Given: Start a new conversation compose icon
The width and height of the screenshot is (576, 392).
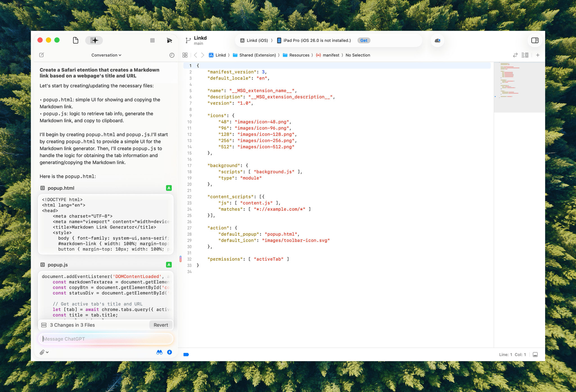Looking at the screenshot, I should [42, 55].
